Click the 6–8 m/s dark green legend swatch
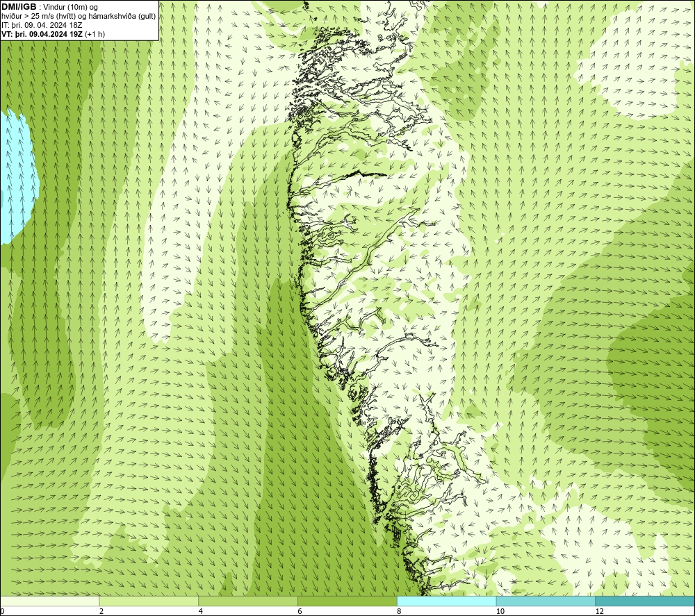 [347, 601]
